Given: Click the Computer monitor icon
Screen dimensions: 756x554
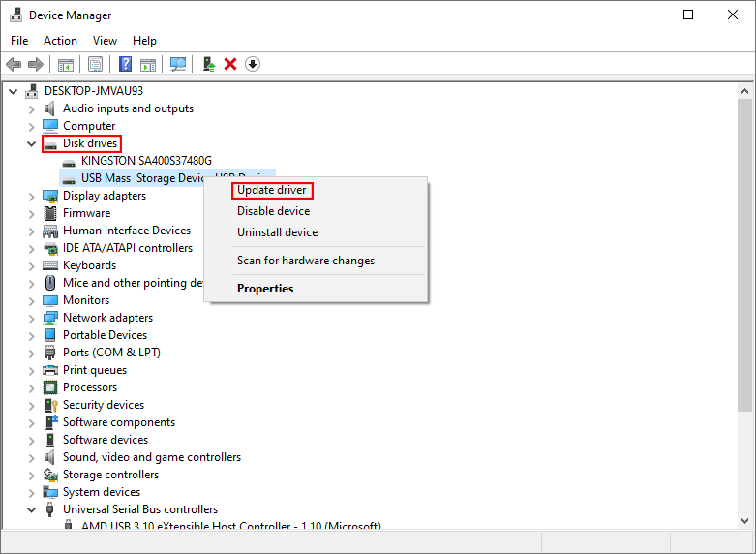Looking at the screenshot, I should [x=50, y=126].
